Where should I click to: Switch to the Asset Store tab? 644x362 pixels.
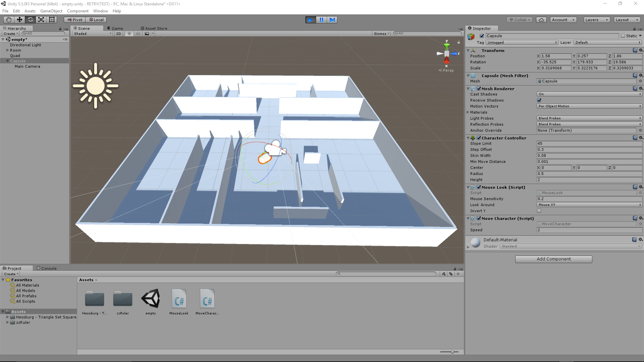[154, 28]
